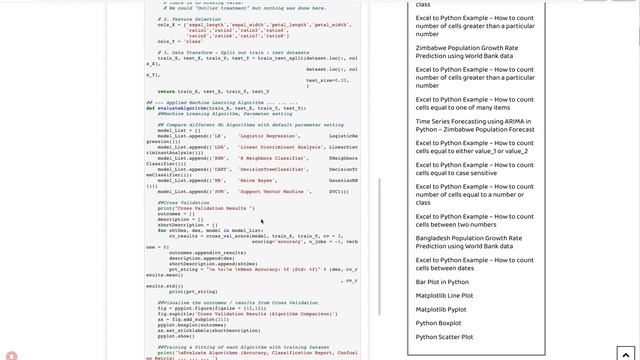Image resolution: width=640 pixels, height=360 pixels.
Task: Click the '# 2. Feature Selection' comment
Action: click(x=189, y=19)
